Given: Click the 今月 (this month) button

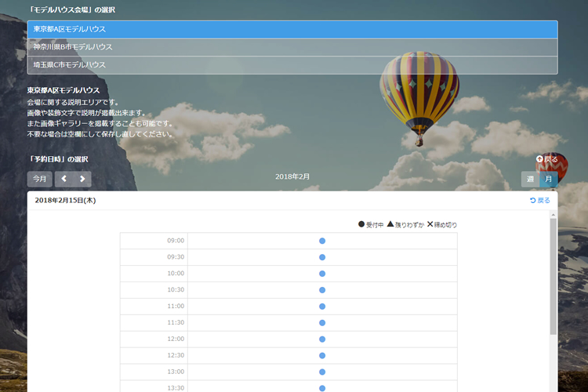Looking at the screenshot, I should click(40, 180).
